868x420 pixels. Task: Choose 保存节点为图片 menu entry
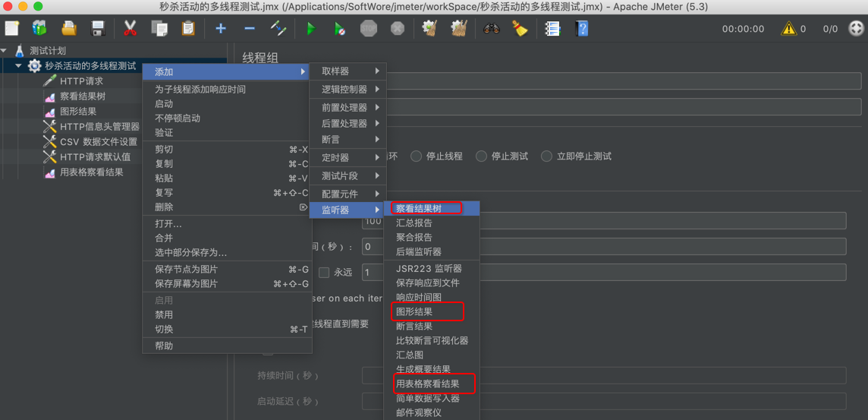(227, 270)
